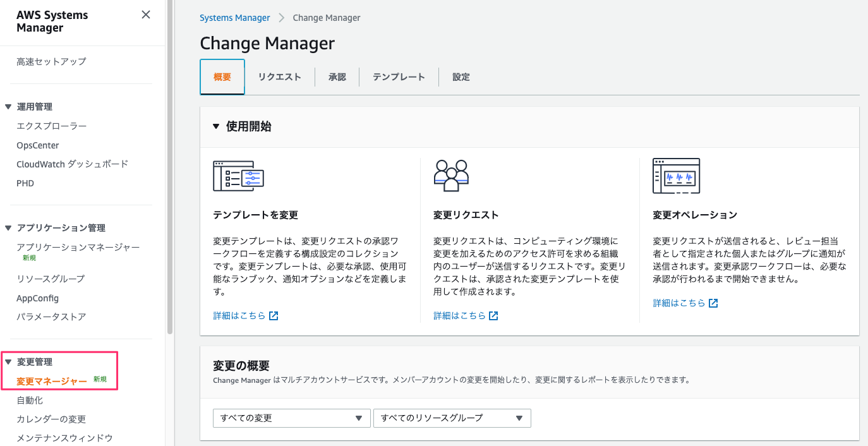Switch to the 承認 tab
The image size is (868, 446).
(338, 76)
